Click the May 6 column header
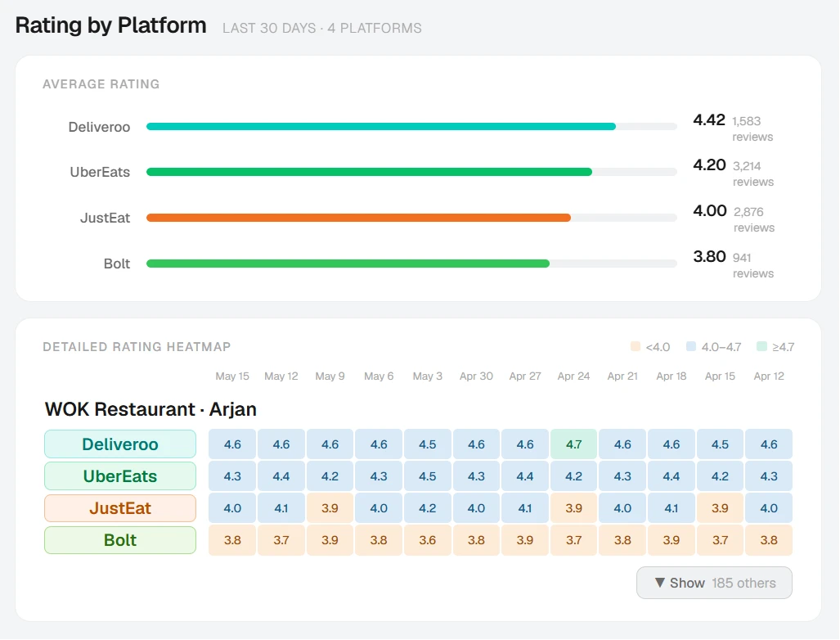The image size is (840, 640). [378, 376]
